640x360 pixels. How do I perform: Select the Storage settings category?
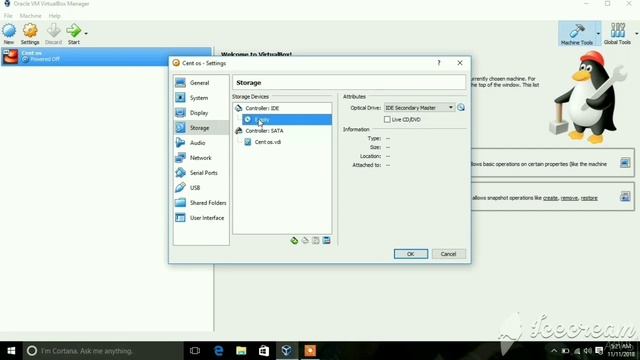point(201,128)
